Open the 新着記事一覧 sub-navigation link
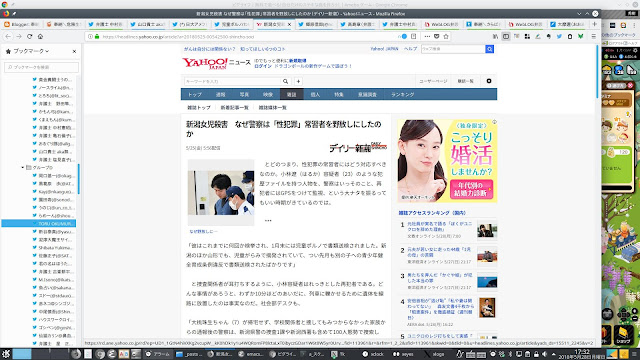The height and width of the screenshot is (360, 640). 234,108
